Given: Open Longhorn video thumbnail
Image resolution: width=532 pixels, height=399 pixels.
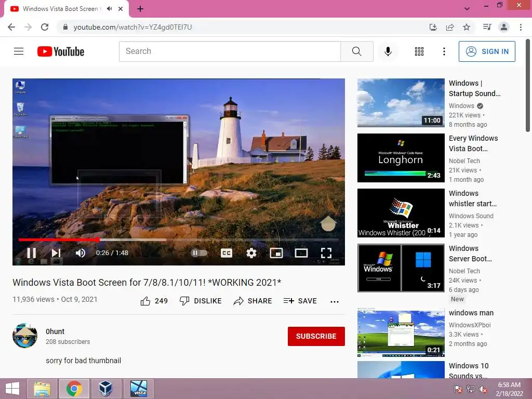Looking at the screenshot, I should click(401, 158).
